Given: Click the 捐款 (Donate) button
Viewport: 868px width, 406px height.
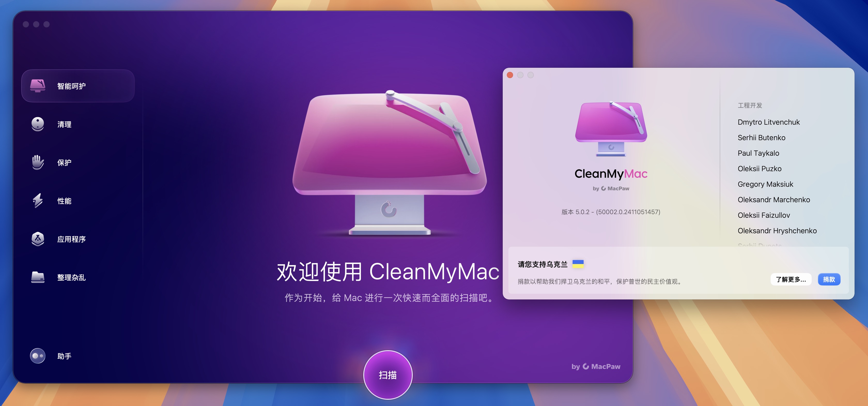Looking at the screenshot, I should point(829,279).
